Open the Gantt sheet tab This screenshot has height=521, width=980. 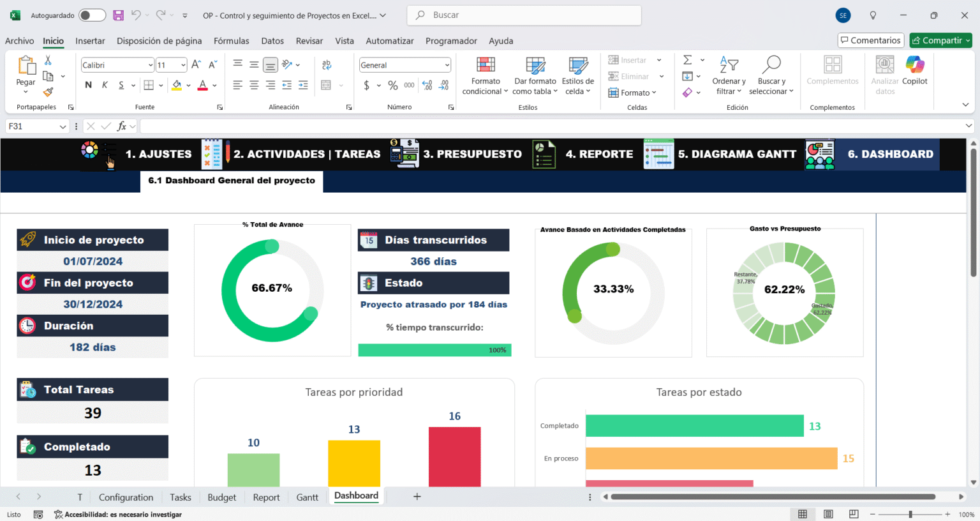tap(307, 497)
